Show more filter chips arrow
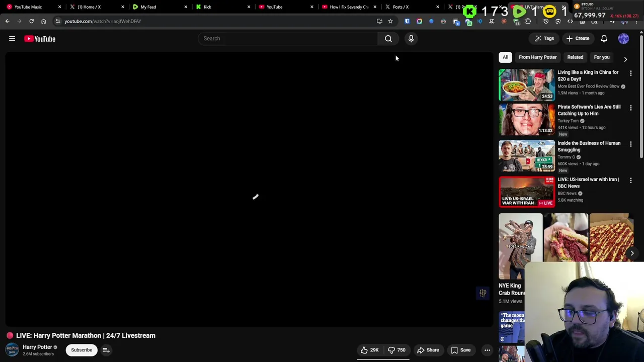The height and width of the screenshot is (362, 644). click(625, 59)
